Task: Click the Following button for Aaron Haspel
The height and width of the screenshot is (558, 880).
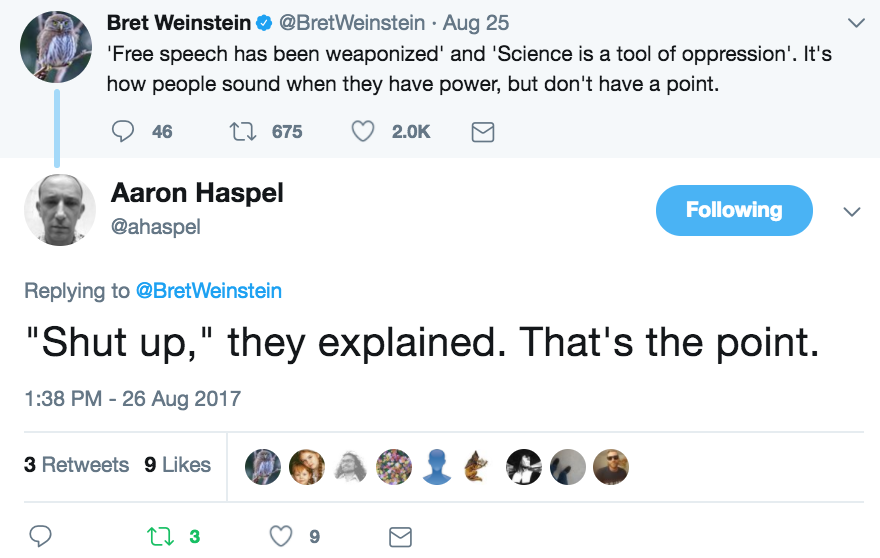Action: tap(734, 210)
